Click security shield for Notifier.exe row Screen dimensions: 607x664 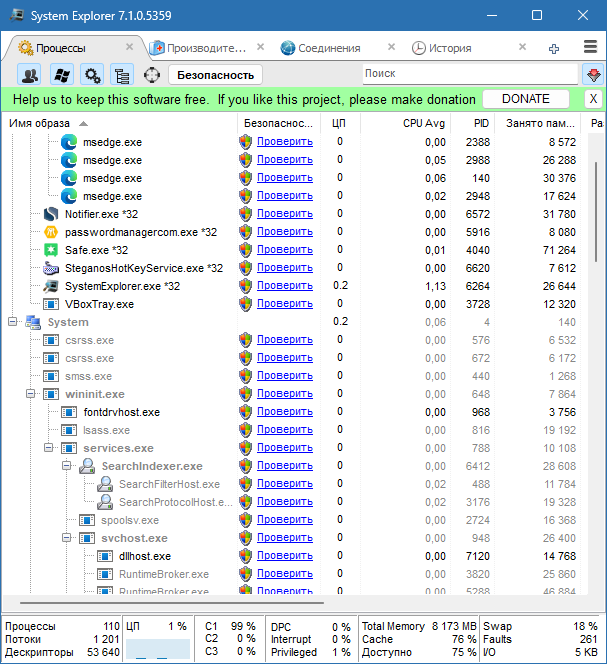coord(245,214)
